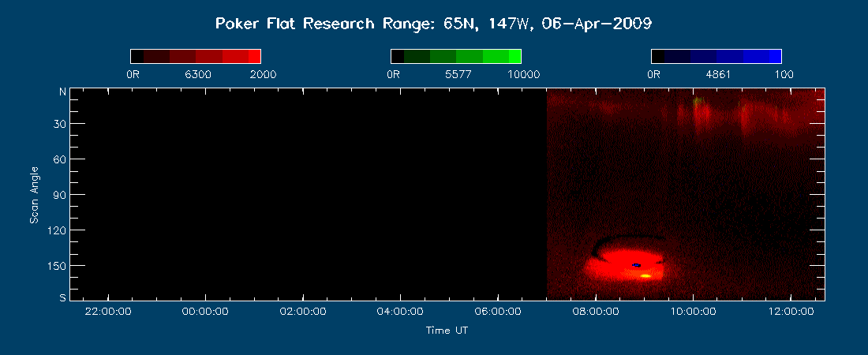
Task: Click the green auroral patch near 10:00 north
Action: coord(698,101)
